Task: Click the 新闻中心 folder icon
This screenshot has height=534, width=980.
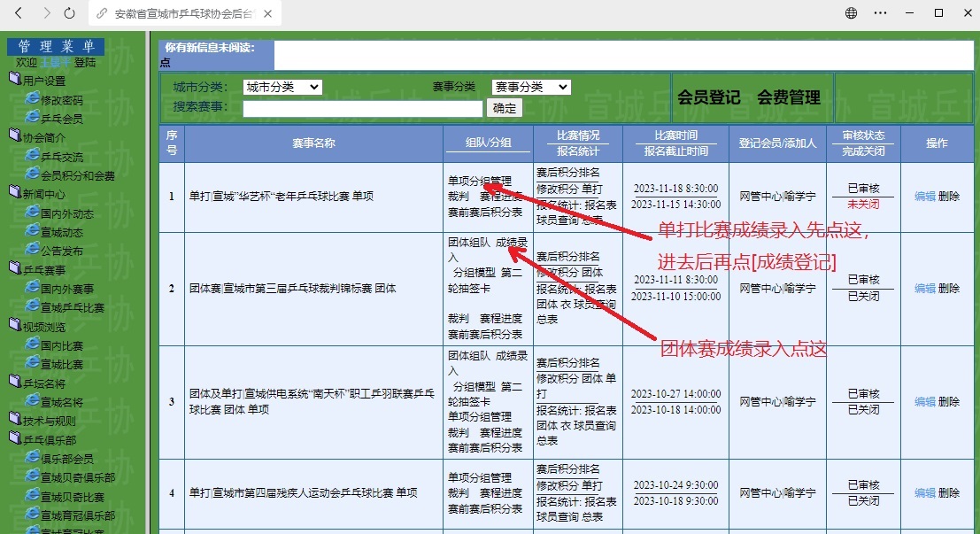Action: 14,191
